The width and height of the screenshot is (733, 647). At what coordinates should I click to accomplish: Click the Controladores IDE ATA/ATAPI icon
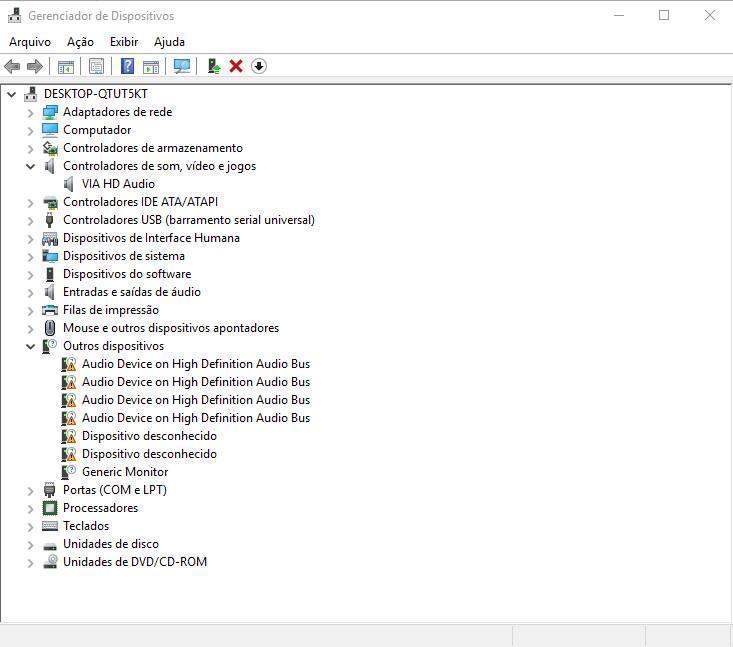[50, 202]
